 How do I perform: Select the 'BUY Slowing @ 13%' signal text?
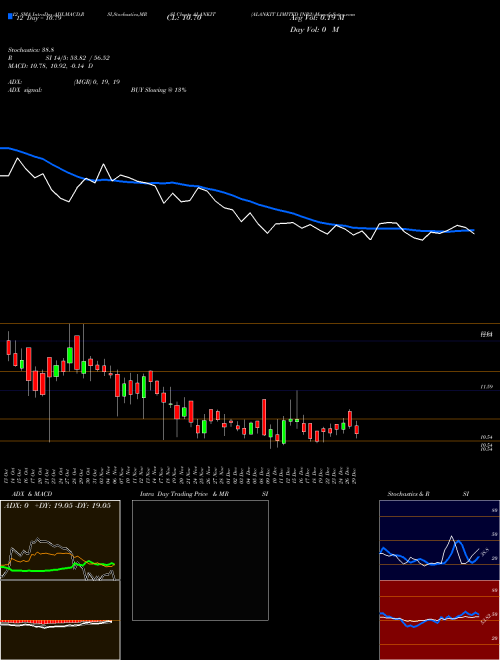[159, 90]
